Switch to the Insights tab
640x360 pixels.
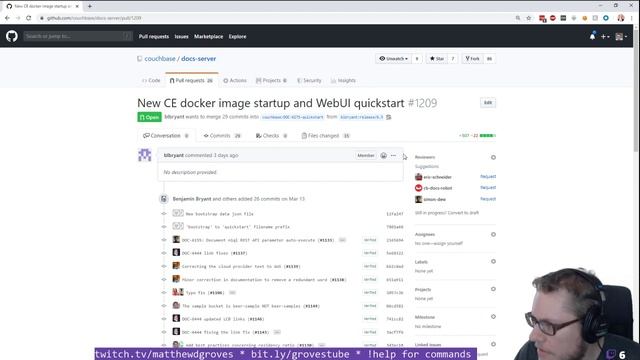click(x=343, y=80)
